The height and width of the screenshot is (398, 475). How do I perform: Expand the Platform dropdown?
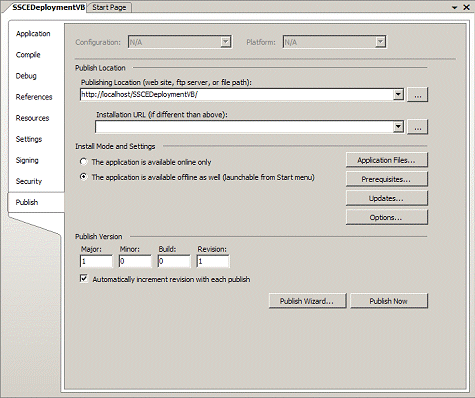[380, 42]
